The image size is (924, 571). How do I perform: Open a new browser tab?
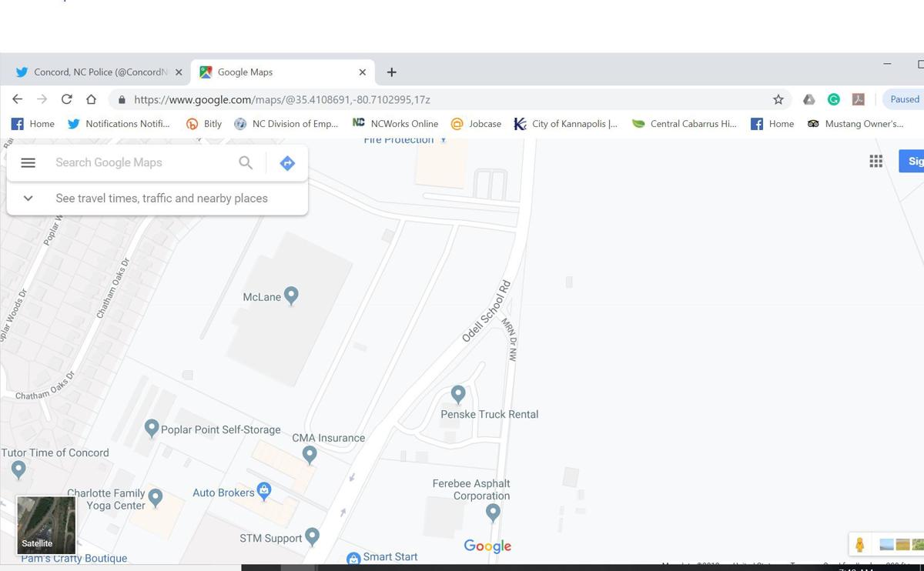pos(391,72)
